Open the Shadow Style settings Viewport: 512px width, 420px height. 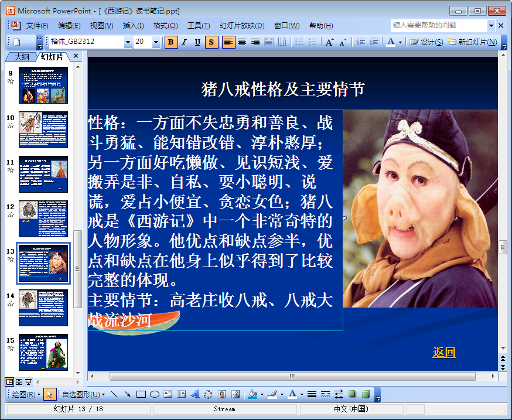352,394
